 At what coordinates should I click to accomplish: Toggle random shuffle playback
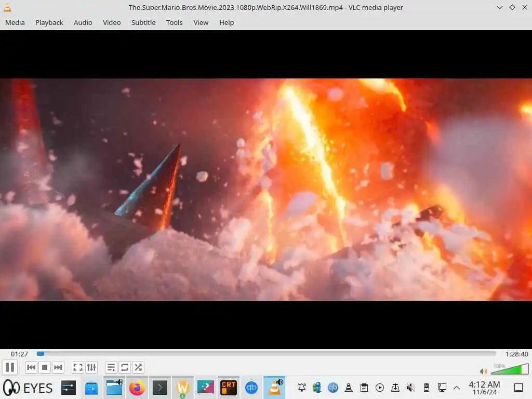click(138, 367)
